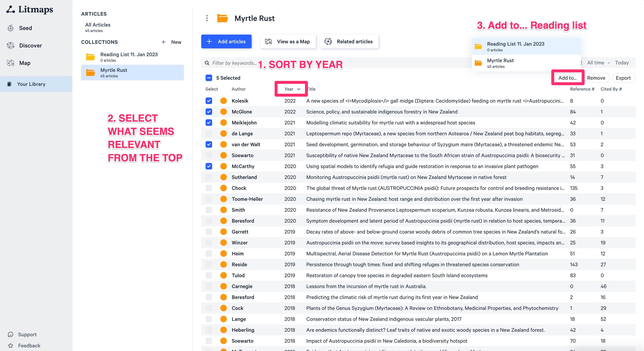Click the folder icon in Reading List popup entry

(x=478, y=46)
